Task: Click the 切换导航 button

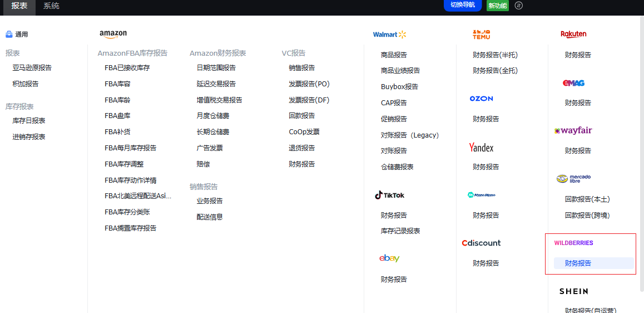Action: pyautogui.click(x=463, y=5)
